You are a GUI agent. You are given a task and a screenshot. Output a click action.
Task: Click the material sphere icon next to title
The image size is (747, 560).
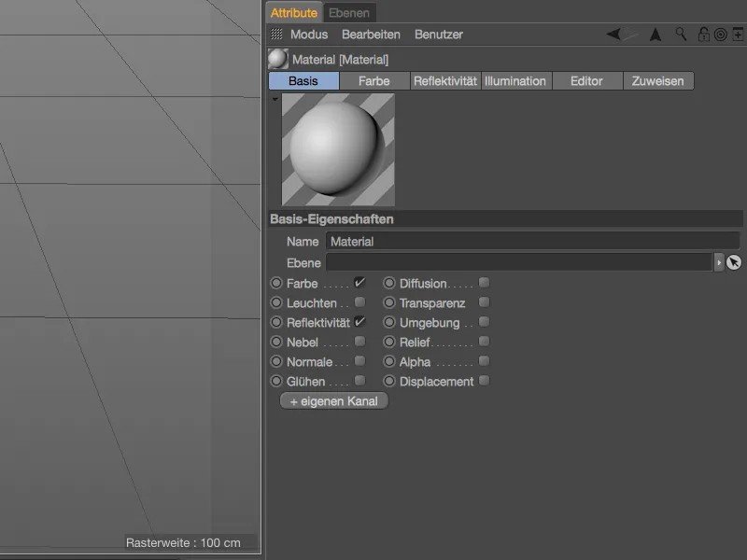pos(277,59)
